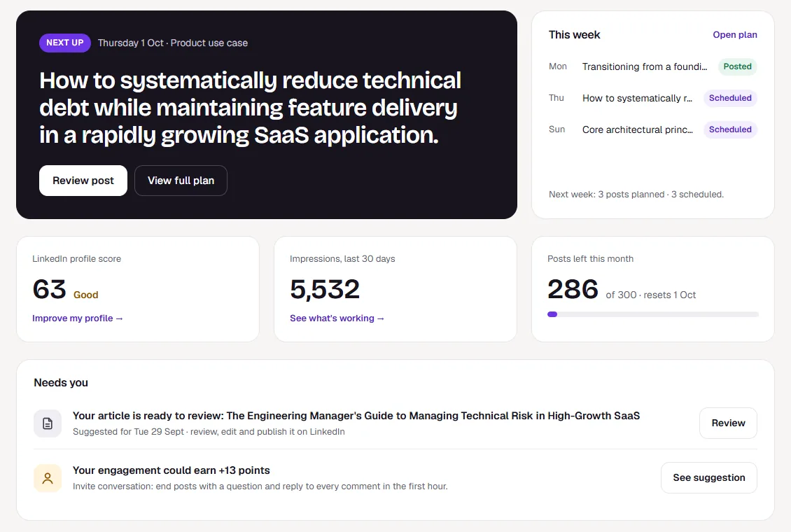Viewport: 791px width, 532px height.
Task: Click the document icon beside article review
Action: [x=48, y=423]
